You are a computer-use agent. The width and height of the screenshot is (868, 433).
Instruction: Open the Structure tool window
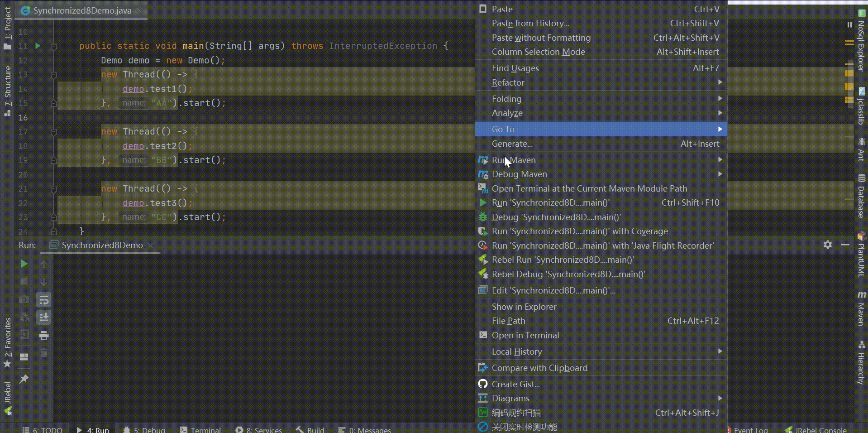click(x=7, y=91)
